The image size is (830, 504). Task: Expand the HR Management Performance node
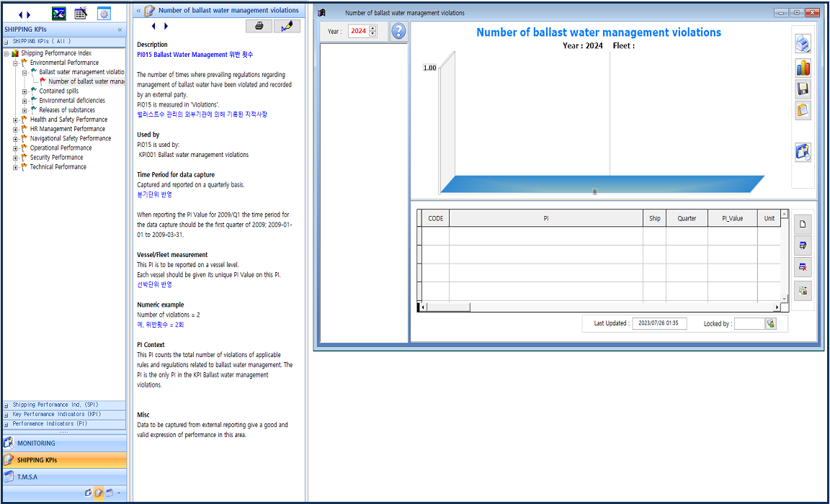(x=15, y=130)
